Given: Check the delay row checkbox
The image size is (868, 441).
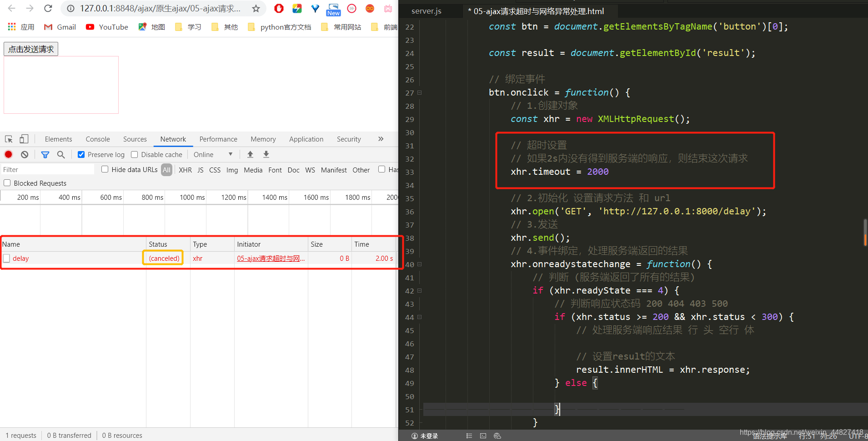Looking at the screenshot, I should (6, 258).
